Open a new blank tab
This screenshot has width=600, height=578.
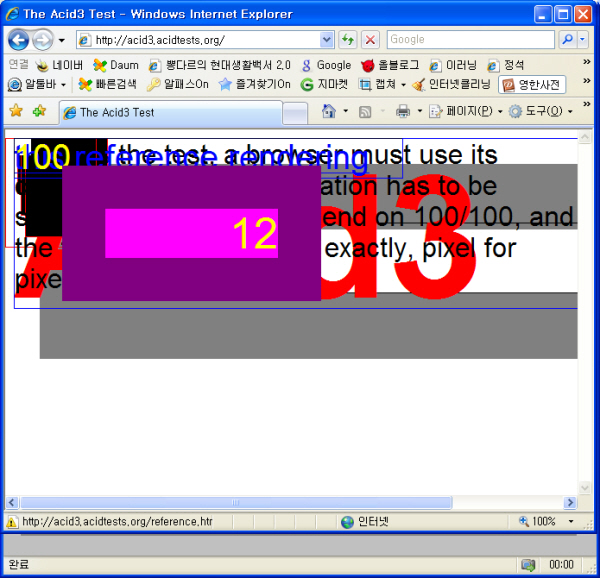(295, 113)
